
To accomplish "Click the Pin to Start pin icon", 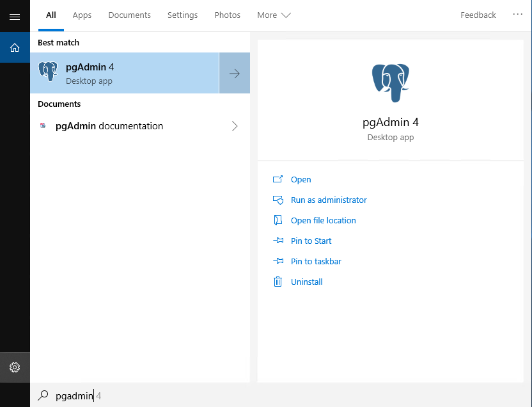I will point(278,241).
